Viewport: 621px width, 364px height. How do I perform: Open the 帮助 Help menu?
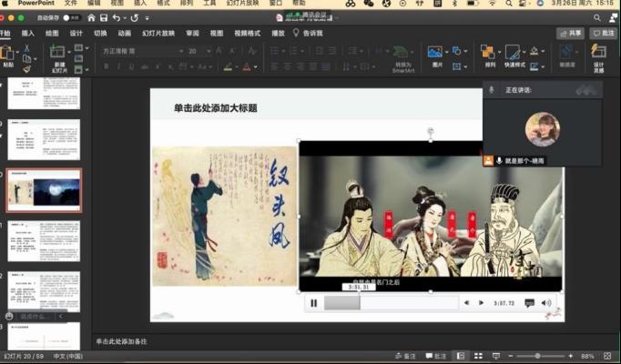click(x=299, y=3)
